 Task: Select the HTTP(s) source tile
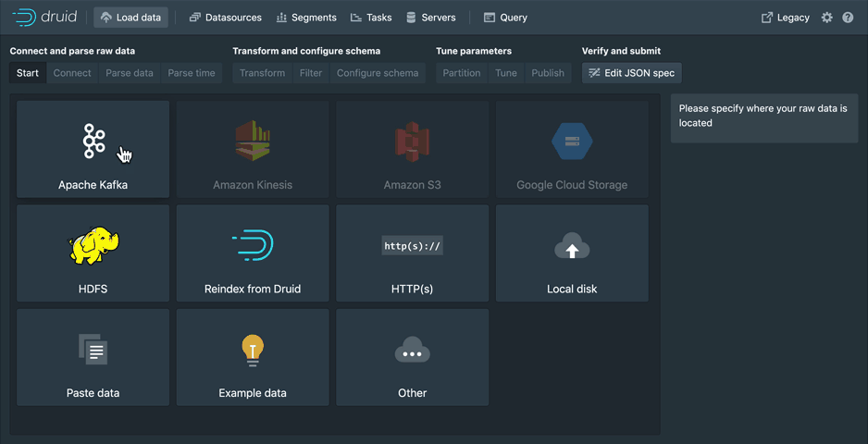tap(413, 253)
